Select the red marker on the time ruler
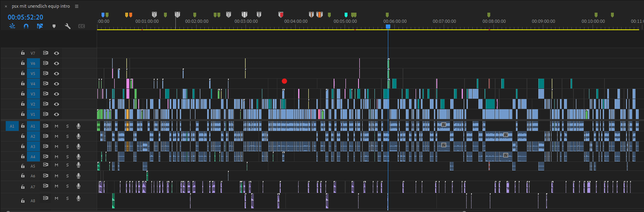 pos(281,15)
